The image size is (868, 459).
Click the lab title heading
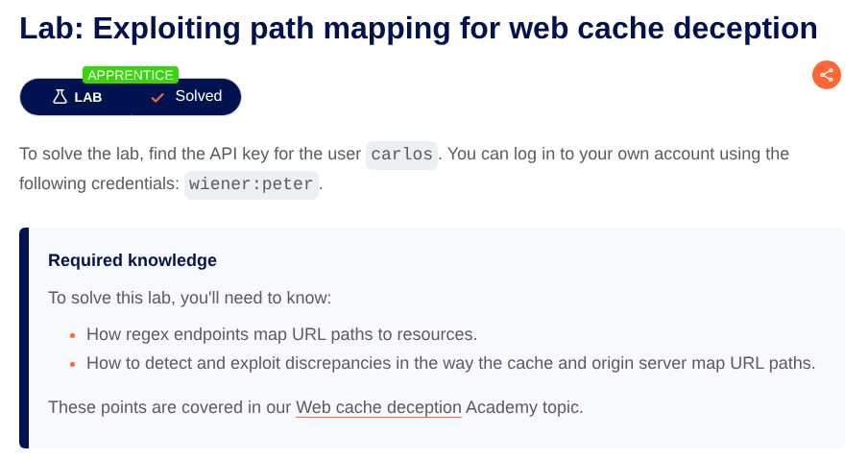418,28
